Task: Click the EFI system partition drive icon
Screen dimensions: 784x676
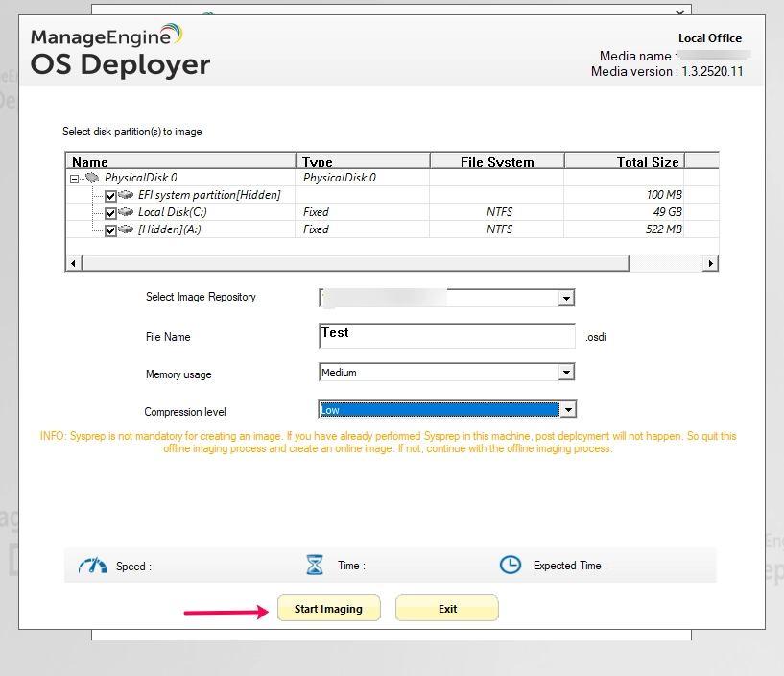Action: (x=126, y=194)
